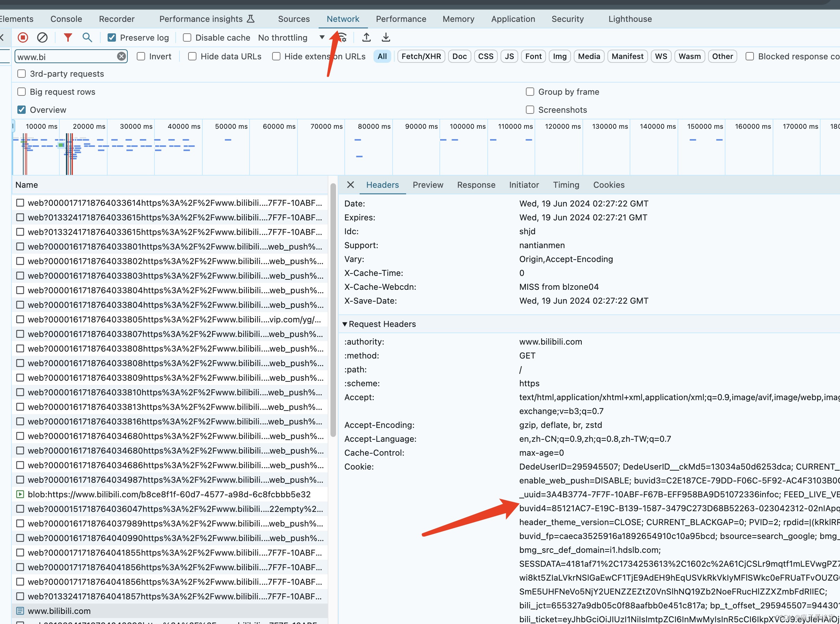This screenshot has width=840, height=624.
Task: Enable the Disable cache checkbox
Action: pos(187,37)
